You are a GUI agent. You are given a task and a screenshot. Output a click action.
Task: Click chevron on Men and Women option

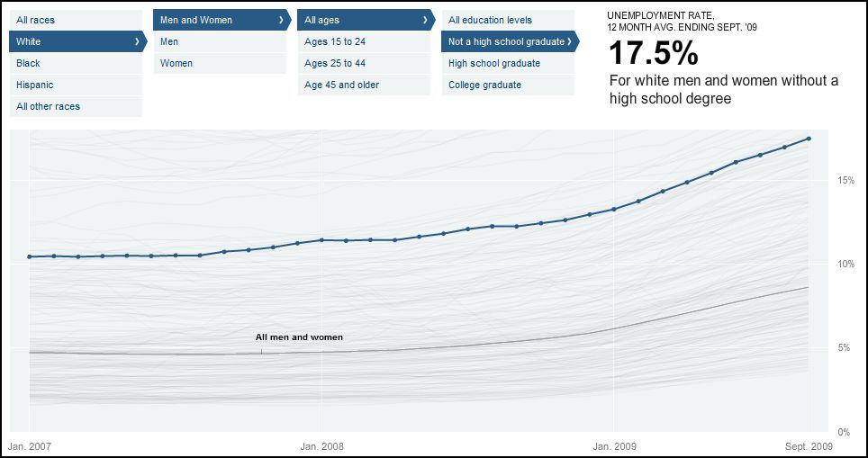coord(280,20)
